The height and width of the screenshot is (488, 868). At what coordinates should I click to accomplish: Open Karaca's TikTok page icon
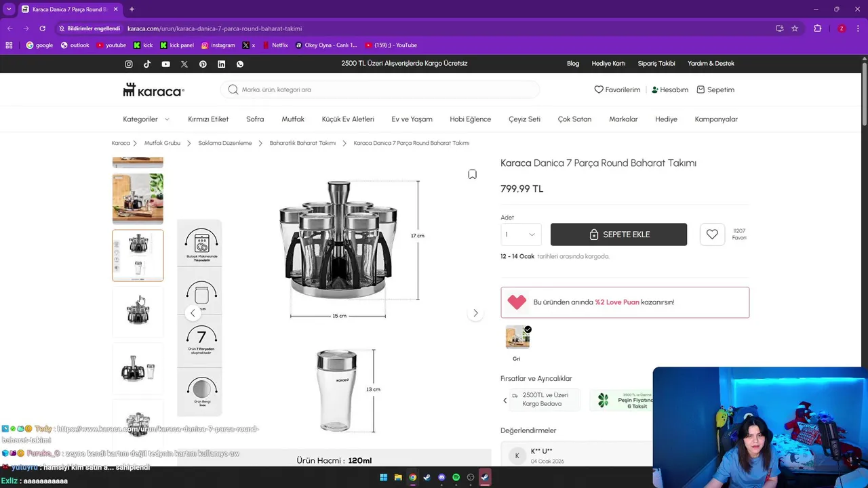(x=147, y=64)
